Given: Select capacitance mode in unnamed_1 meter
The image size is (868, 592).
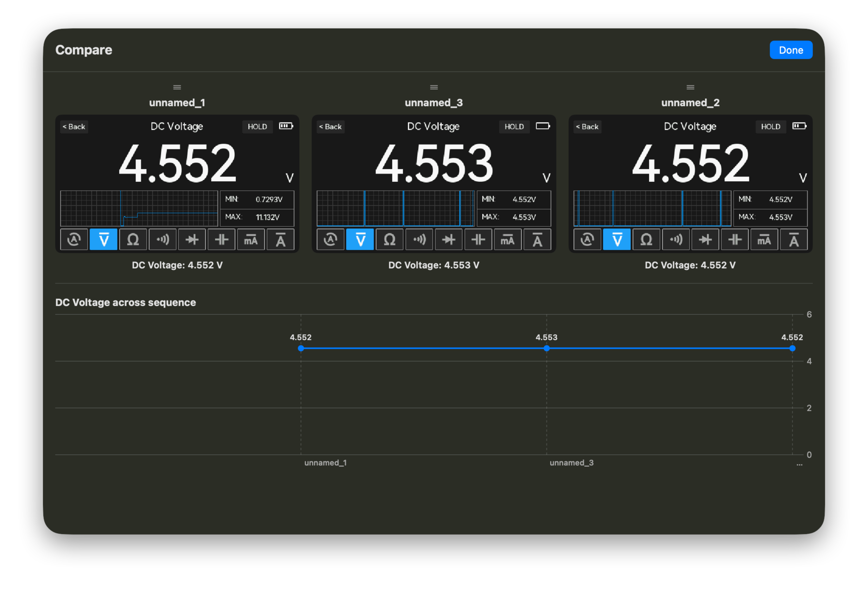Looking at the screenshot, I should click(x=221, y=240).
